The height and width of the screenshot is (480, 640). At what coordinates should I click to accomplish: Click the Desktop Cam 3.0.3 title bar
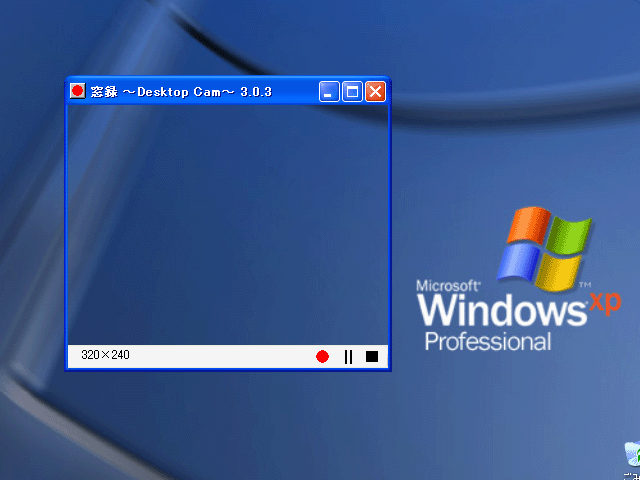point(228,91)
